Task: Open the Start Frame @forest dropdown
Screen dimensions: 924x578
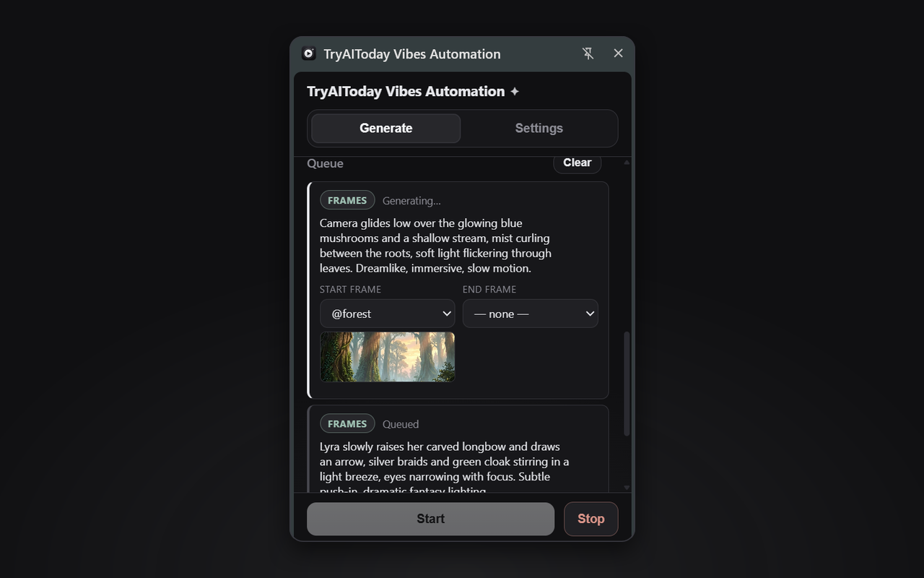Action: (x=388, y=314)
